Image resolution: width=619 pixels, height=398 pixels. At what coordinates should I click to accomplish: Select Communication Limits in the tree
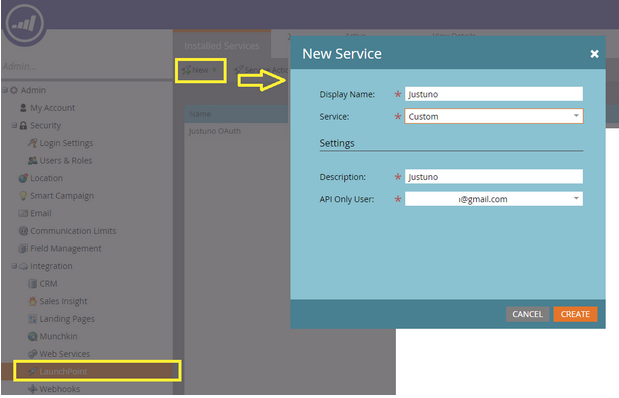[73, 231]
